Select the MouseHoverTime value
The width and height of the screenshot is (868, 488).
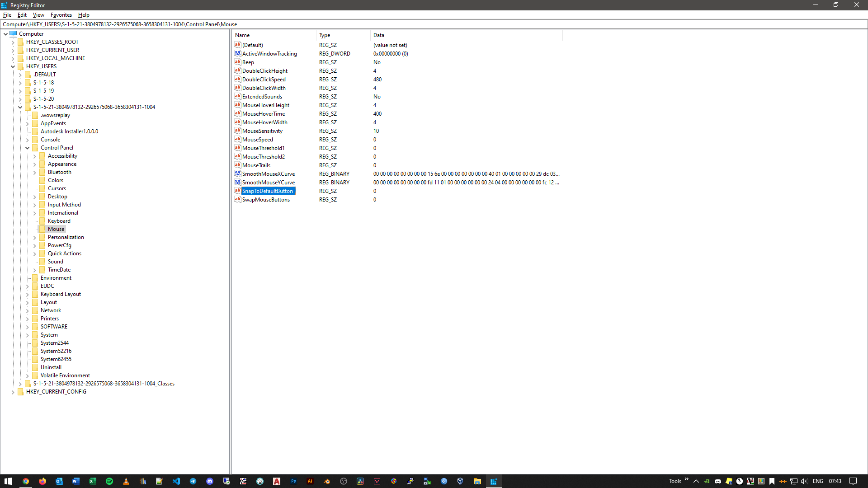point(263,114)
